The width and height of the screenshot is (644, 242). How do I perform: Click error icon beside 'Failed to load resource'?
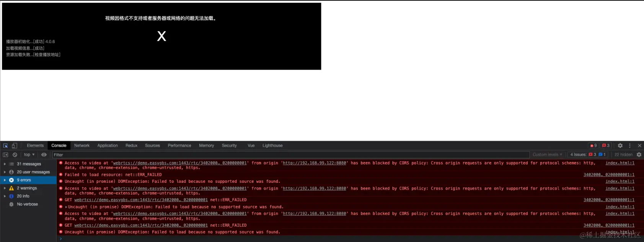pos(61,175)
